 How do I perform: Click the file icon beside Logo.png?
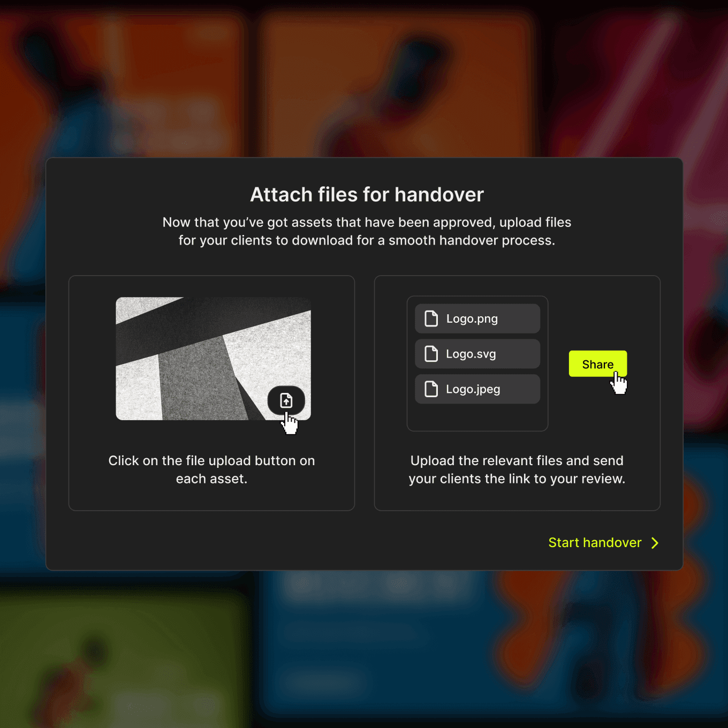click(x=431, y=318)
